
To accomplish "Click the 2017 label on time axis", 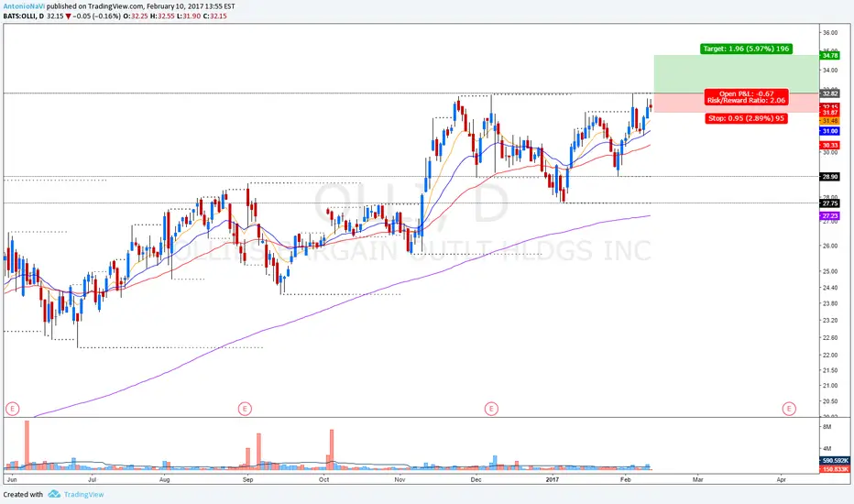I will [x=553, y=479].
